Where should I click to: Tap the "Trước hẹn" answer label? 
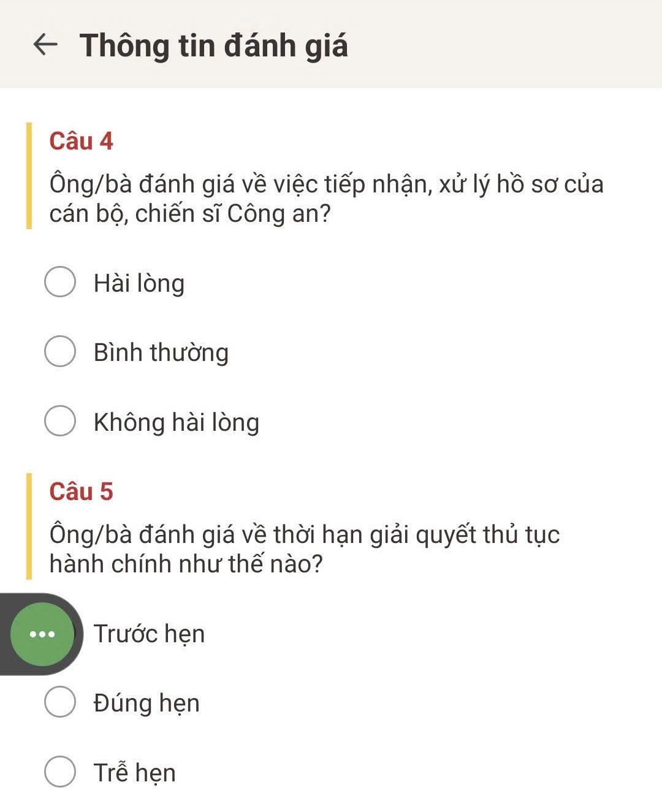[149, 634]
